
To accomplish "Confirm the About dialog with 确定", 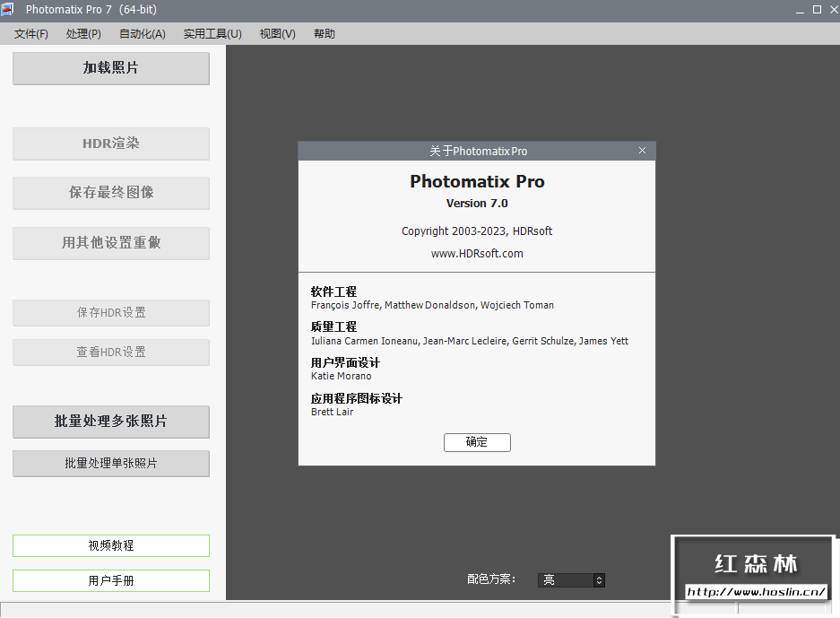I will [x=477, y=442].
